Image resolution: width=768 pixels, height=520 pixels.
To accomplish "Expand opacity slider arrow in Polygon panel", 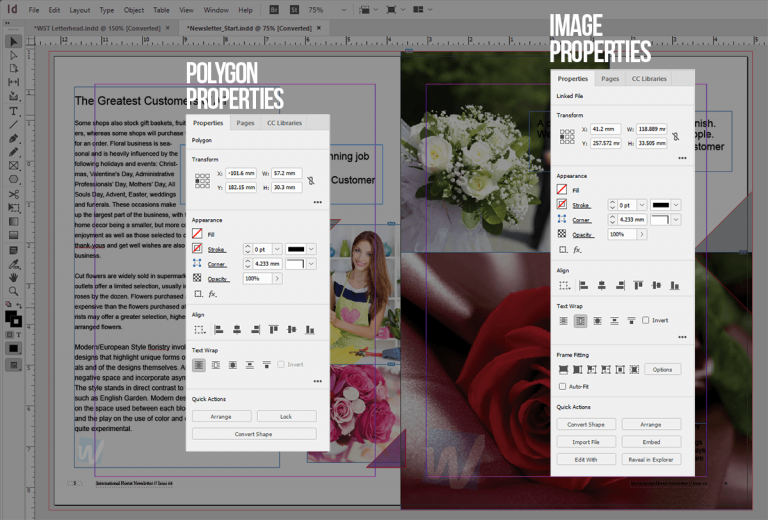I will pos(277,279).
